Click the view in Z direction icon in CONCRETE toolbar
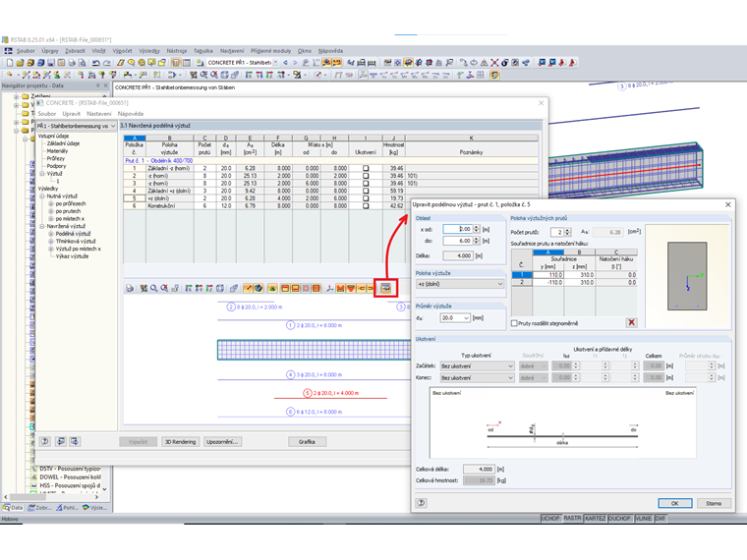Screen dimensions: 747x560 point(209,289)
